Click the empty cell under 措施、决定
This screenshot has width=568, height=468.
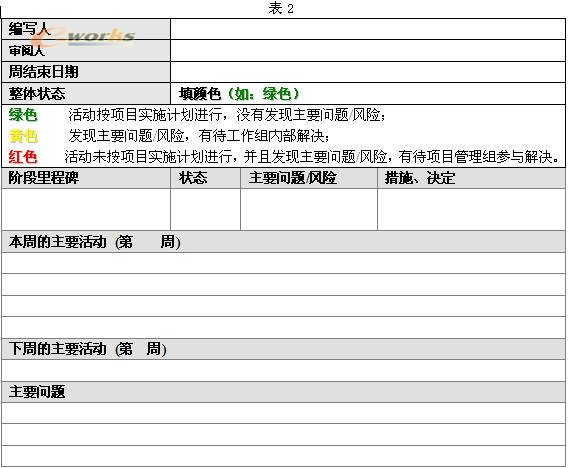point(471,209)
